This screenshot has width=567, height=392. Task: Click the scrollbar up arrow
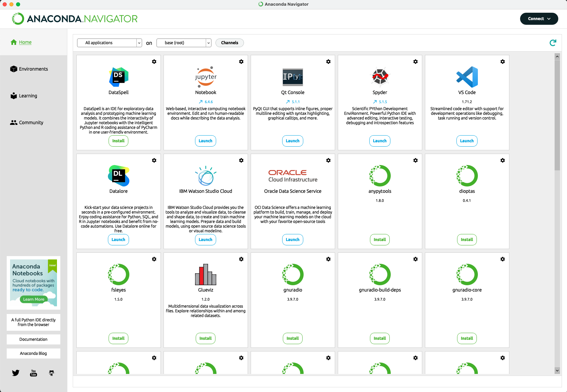point(557,57)
